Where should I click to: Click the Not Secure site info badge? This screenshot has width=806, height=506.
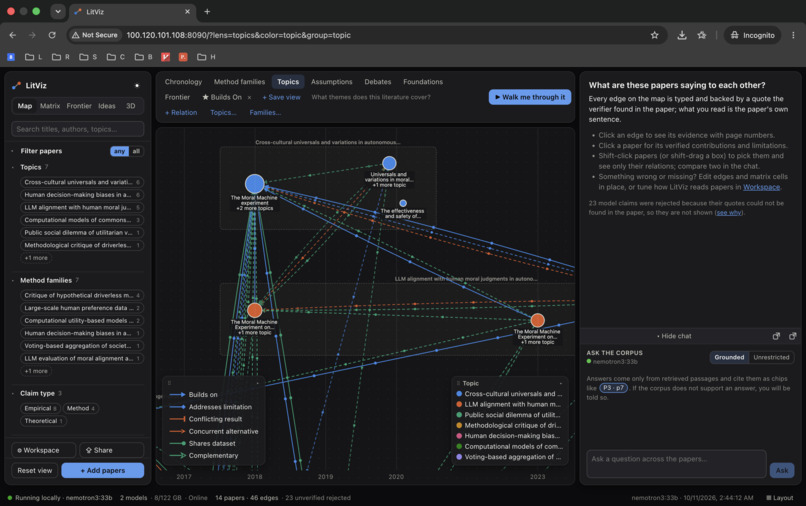pyautogui.click(x=95, y=35)
